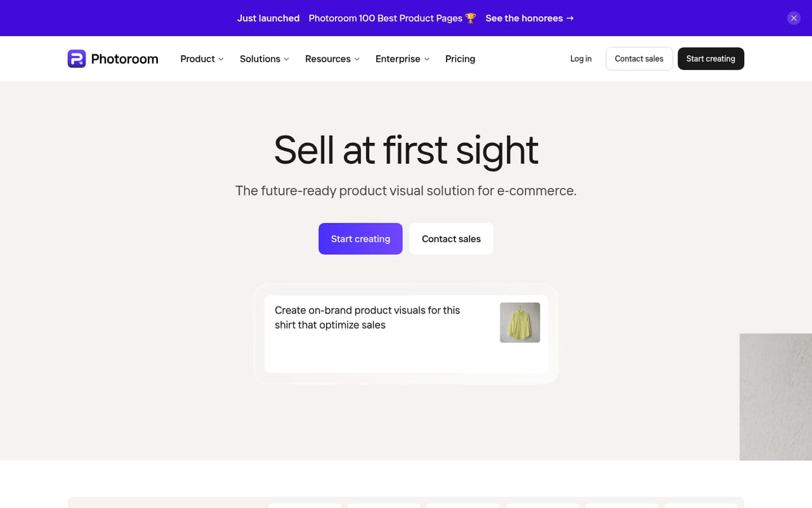The image size is (812, 508).
Task: Dismiss the purple announcement banner
Action: [x=794, y=18]
